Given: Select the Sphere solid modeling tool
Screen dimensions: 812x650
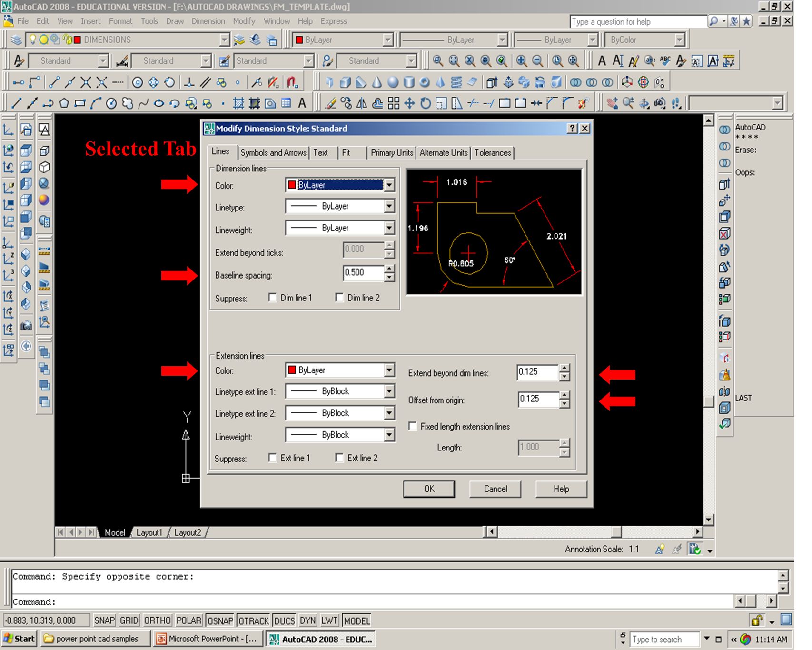Looking at the screenshot, I should coord(393,82).
